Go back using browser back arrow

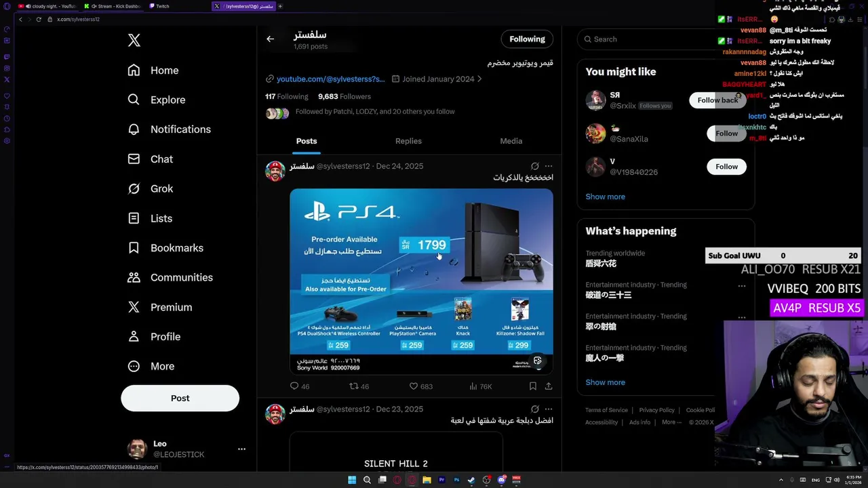pyautogui.click(x=20, y=20)
